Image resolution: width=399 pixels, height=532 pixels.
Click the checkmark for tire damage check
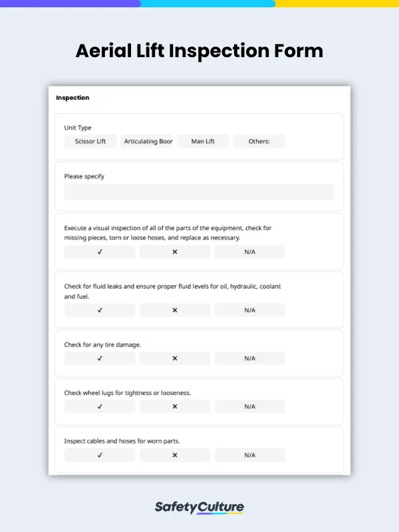tap(99, 358)
